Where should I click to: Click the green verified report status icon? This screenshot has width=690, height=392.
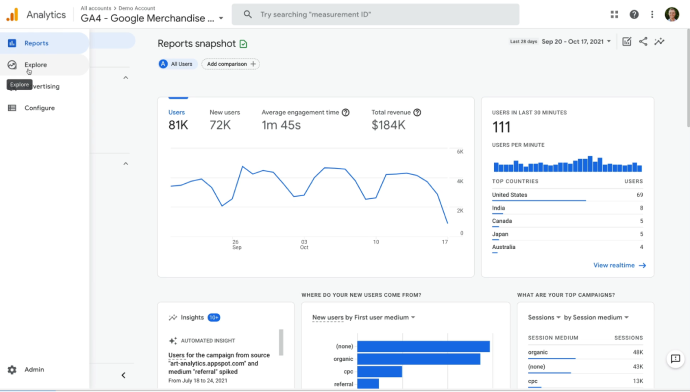tap(243, 44)
